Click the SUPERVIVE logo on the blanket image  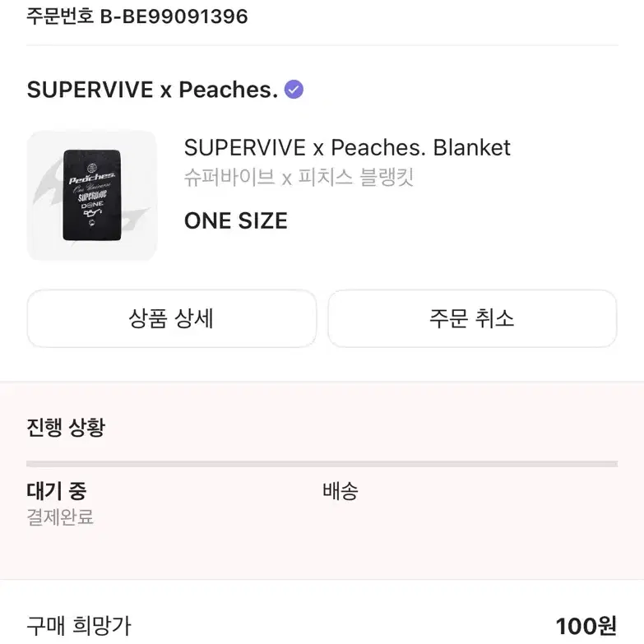click(92, 197)
